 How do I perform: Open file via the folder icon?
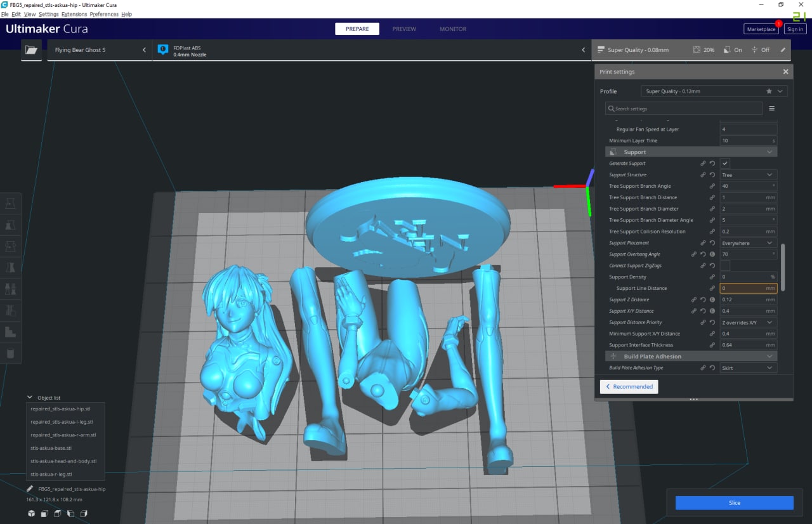[31, 49]
